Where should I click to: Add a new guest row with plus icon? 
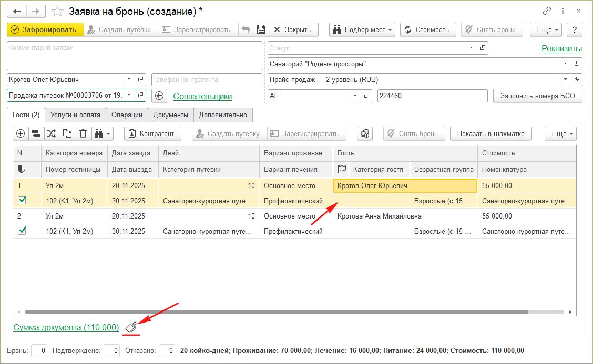tap(21, 133)
